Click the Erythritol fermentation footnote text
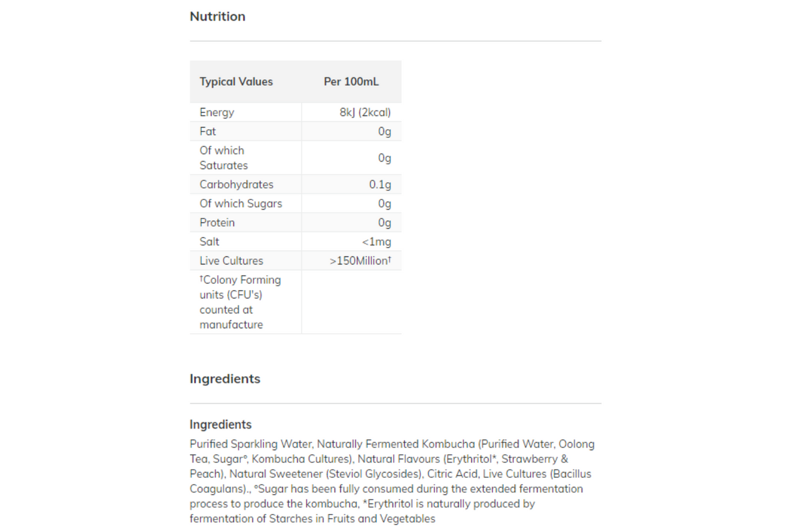799x532 pixels. (x=362, y=511)
